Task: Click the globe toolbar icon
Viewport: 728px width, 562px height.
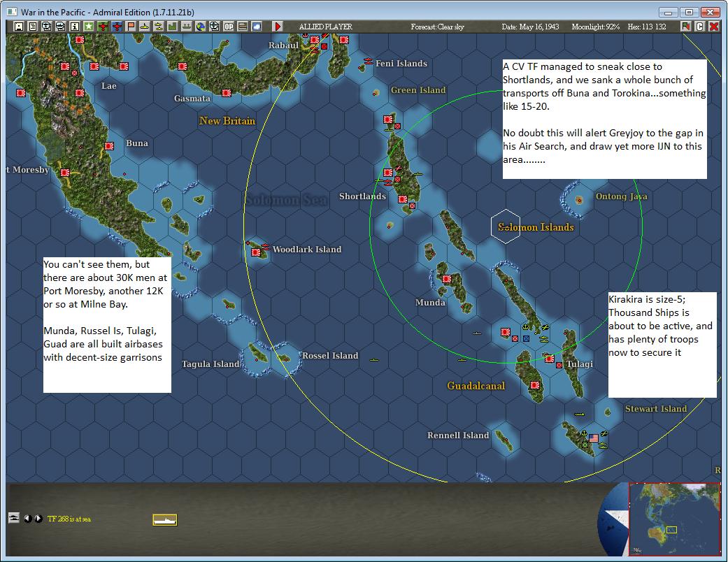Action: coord(200,27)
